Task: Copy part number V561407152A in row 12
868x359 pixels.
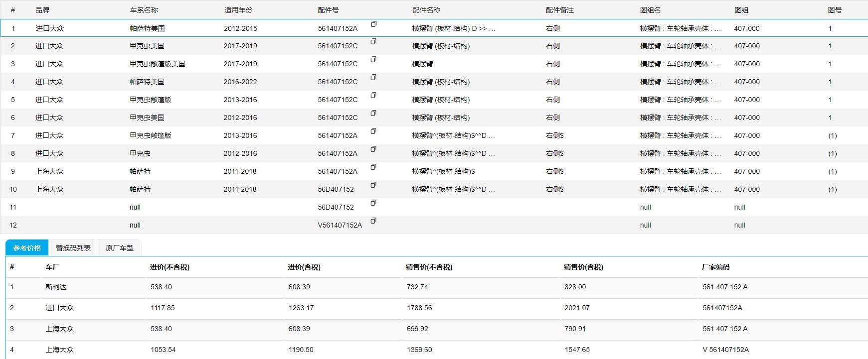Action: (x=373, y=221)
